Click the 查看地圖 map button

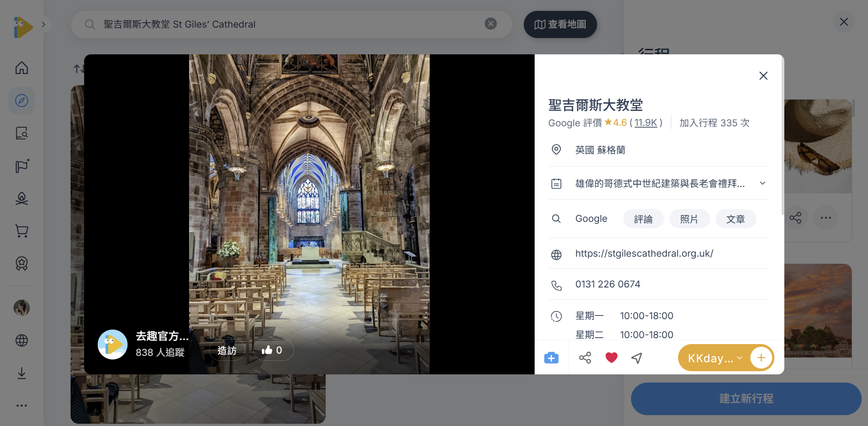[560, 24]
